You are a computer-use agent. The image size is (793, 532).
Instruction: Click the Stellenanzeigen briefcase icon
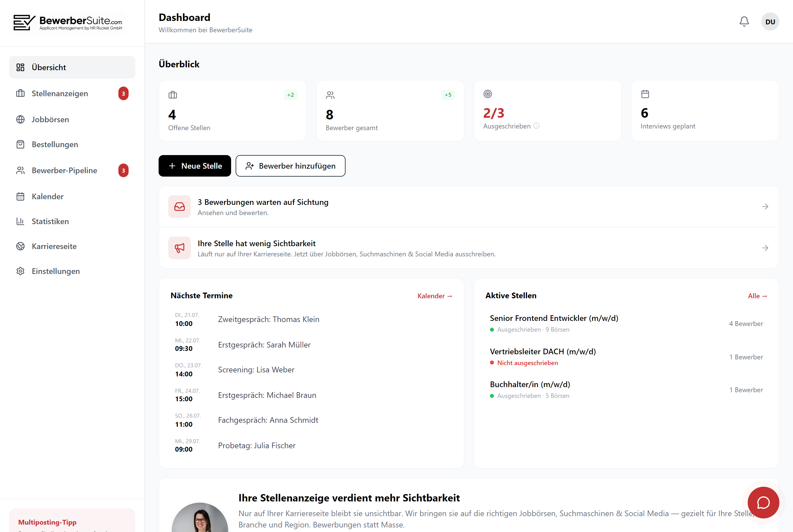tap(20, 93)
